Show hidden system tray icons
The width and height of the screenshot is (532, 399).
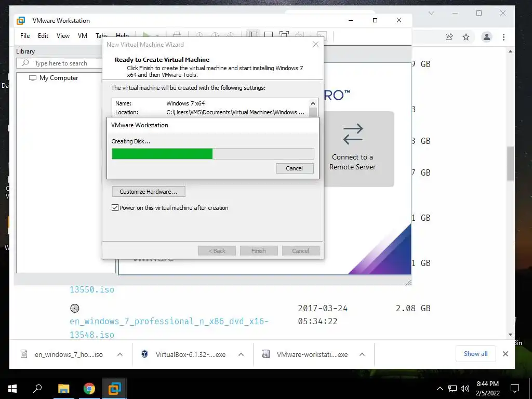click(440, 389)
